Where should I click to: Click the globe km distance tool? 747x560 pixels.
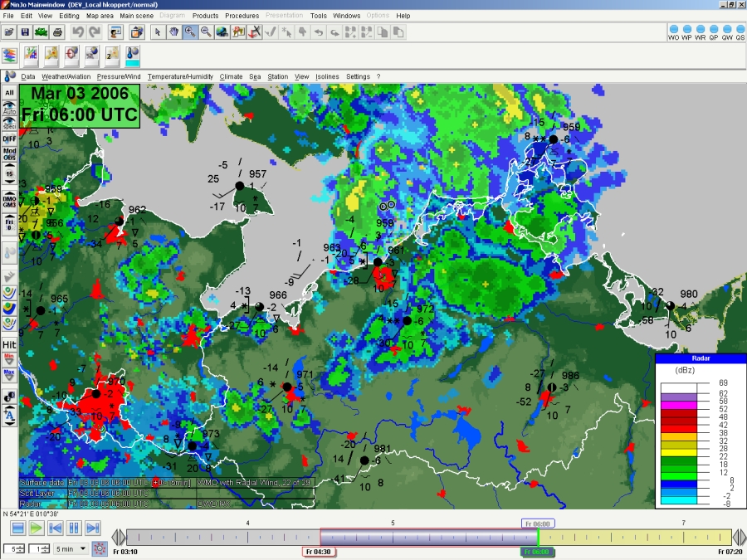click(x=222, y=32)
